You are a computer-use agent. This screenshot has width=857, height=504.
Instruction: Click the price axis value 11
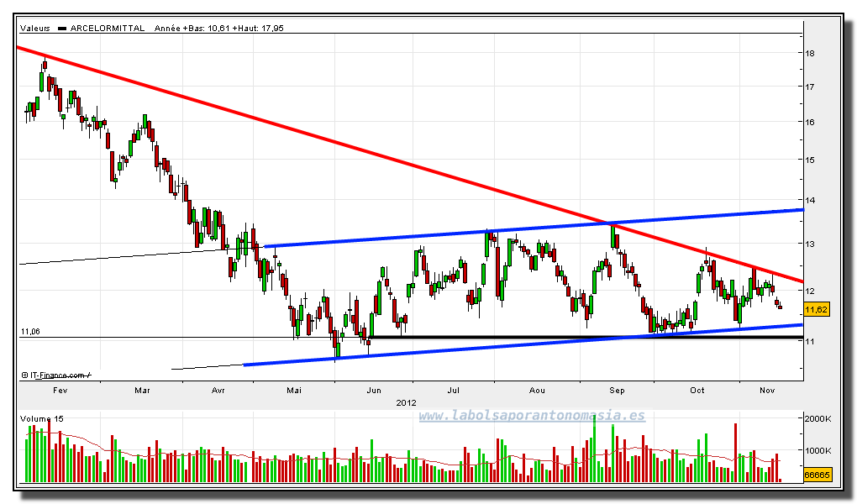pyautogui.click(x=810, y=341)
